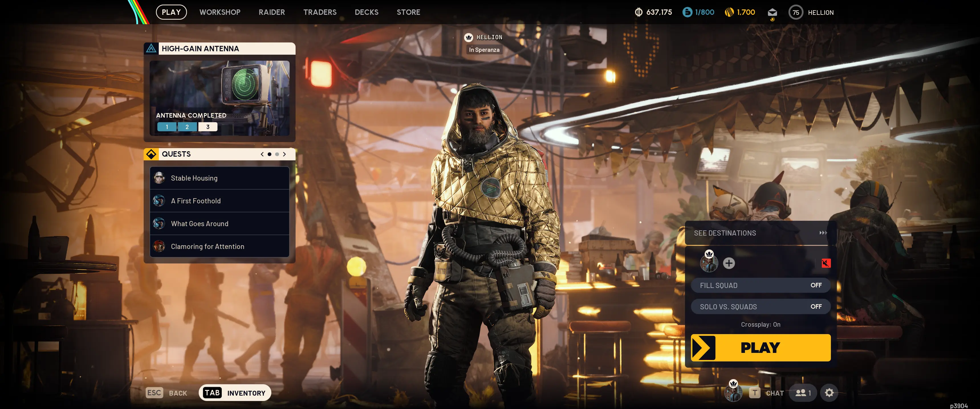This screenshot has height=409, width=980.
Task: Click the High-Gain Antenna triangle icon
Action: point(151,49)
